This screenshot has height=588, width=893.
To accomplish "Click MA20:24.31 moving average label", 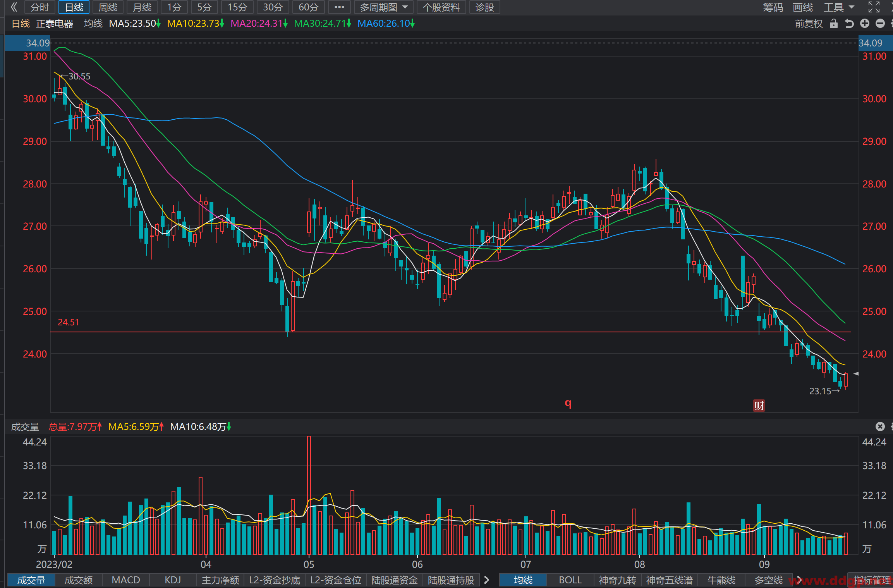I will [259, 24].
